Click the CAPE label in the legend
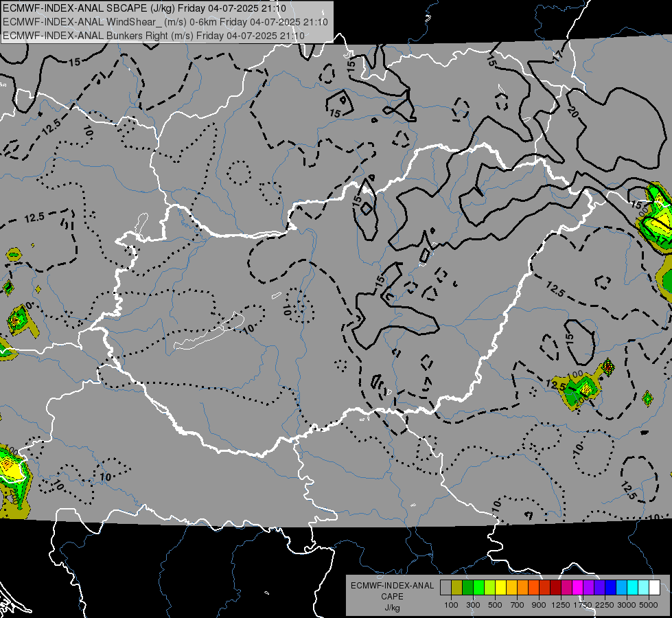 tap(392, 597)
